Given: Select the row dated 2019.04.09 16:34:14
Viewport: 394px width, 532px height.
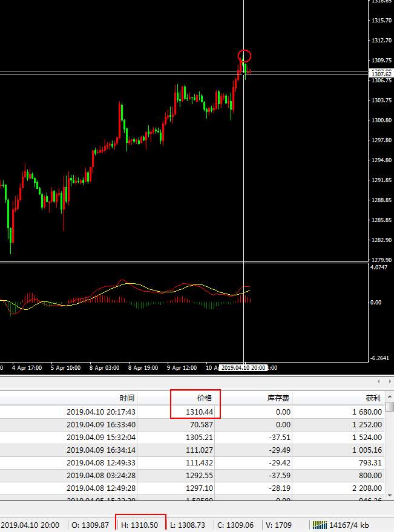Looking at the screenshot, I should [192, 450].
